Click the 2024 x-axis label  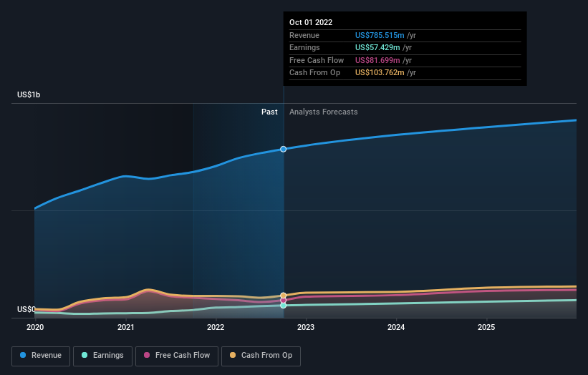pyautogui.click(x=396, y=328)
